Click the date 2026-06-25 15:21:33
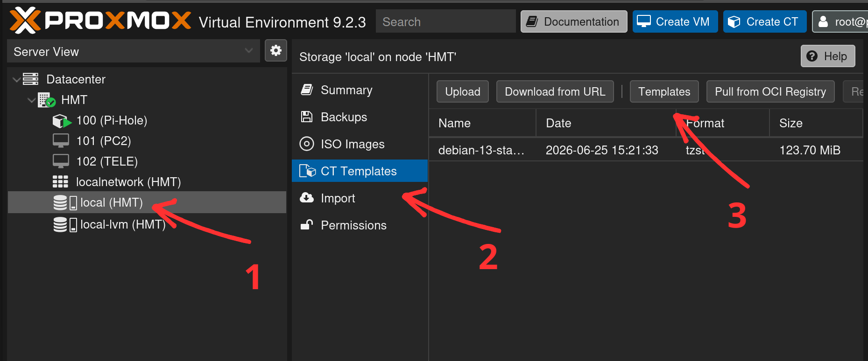This screenshot has height=361, width=868. tap(602, 150)
